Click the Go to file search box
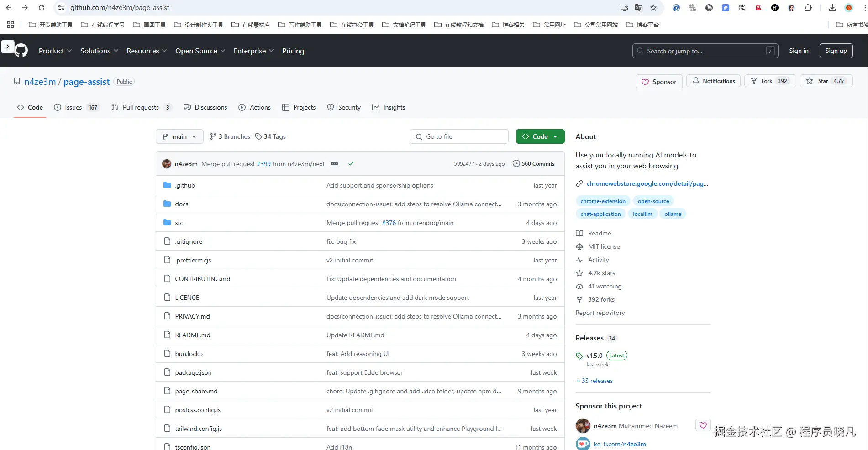The height and width of the screenshot is (450, 868). pos(459,136)
